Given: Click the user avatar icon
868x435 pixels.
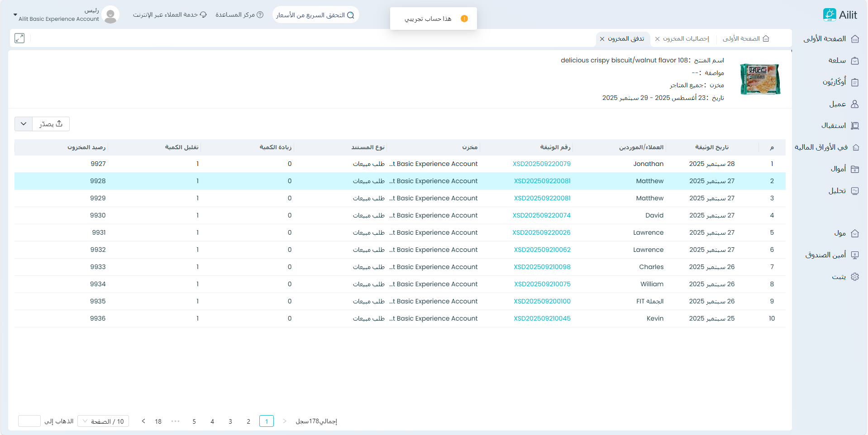Looking at the screenshot, I should coord(110,15).
